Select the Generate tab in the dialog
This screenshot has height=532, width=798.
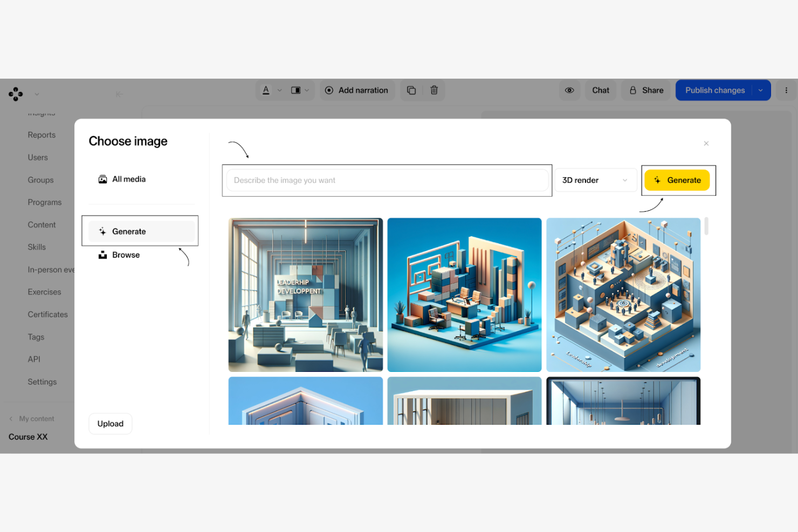pos(141,232)
